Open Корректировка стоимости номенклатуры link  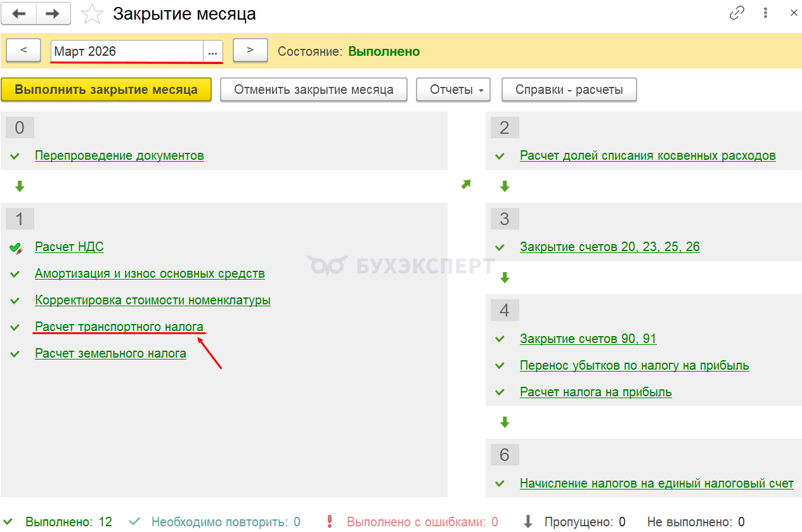[153, 301]
